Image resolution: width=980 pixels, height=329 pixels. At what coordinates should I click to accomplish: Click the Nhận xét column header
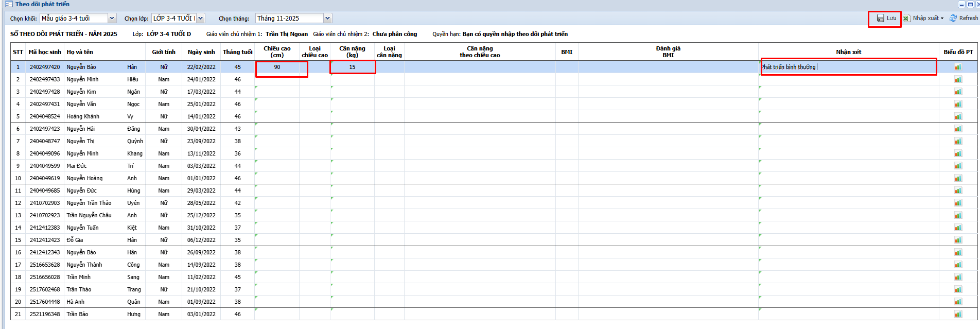point(848,51)
